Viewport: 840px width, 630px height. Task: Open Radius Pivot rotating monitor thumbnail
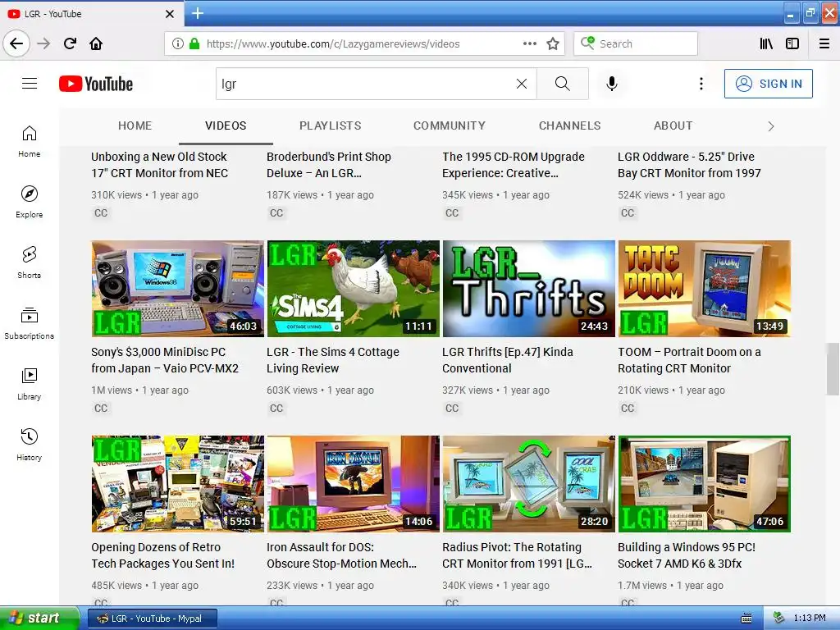click(529, 484)
